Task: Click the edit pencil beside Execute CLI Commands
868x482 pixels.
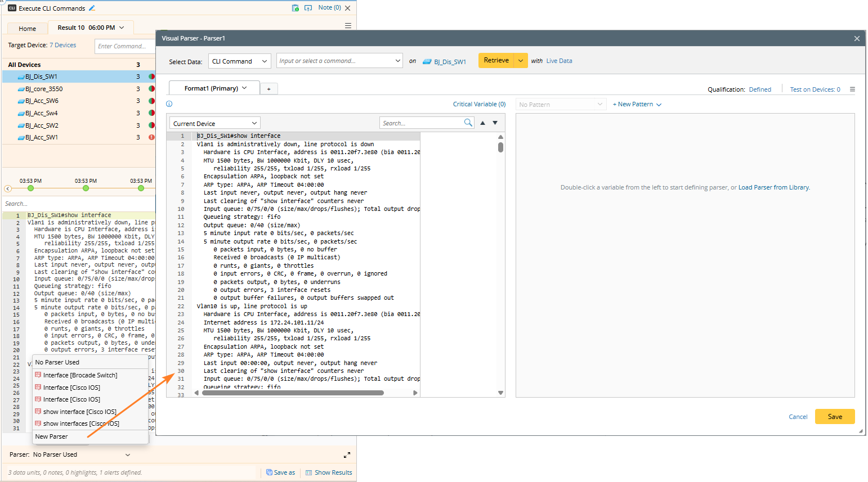Action: point(92,8)
